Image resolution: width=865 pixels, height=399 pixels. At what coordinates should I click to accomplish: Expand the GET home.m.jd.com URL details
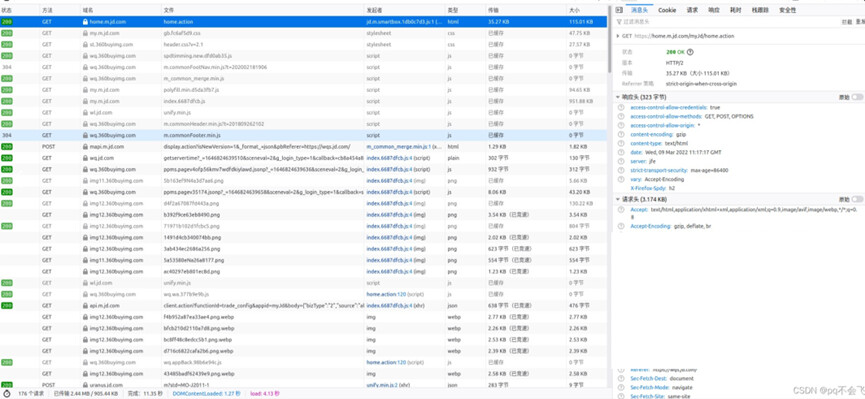(618, 36)
